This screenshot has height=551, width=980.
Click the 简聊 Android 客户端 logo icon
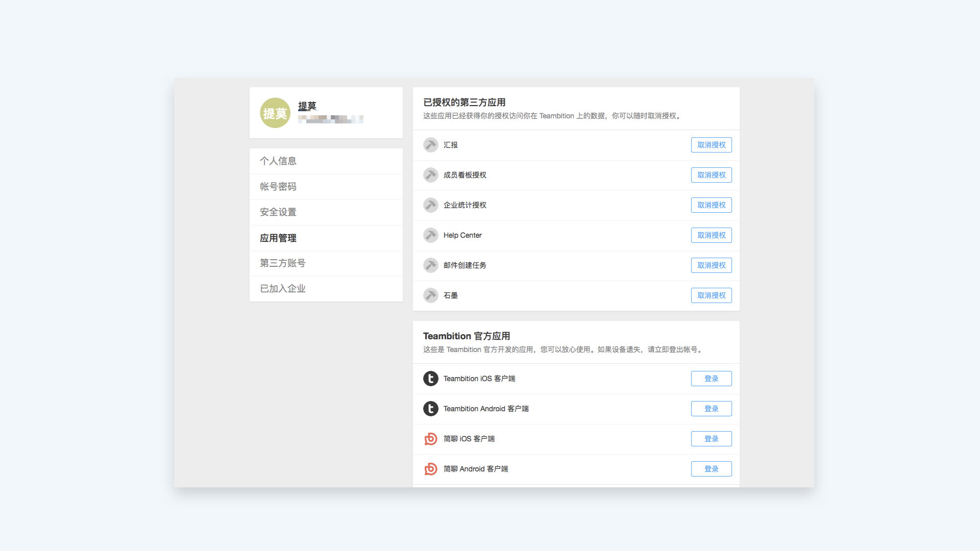pos(431,469)
